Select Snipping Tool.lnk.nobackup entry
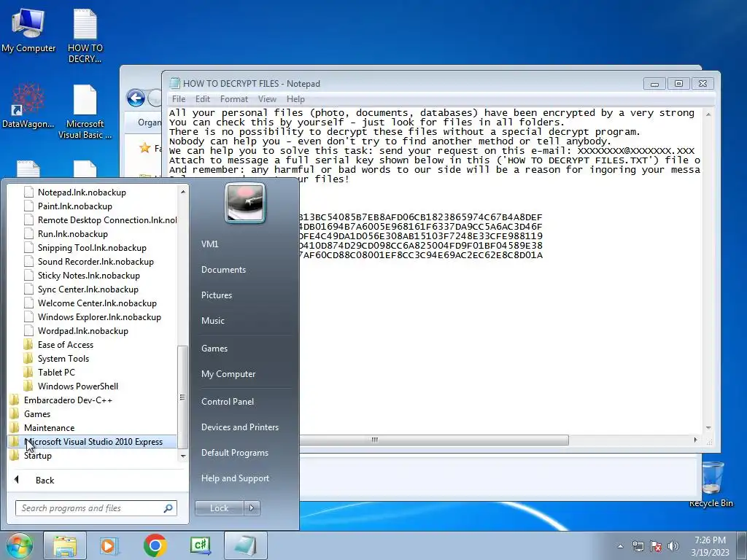This screenshot has width=747, height=560. coord(93,248)
